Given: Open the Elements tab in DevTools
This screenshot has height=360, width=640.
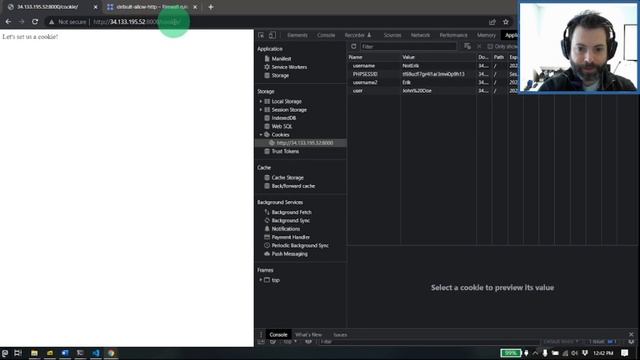Looking at the screenshot, I should click(x=297, y=35).
